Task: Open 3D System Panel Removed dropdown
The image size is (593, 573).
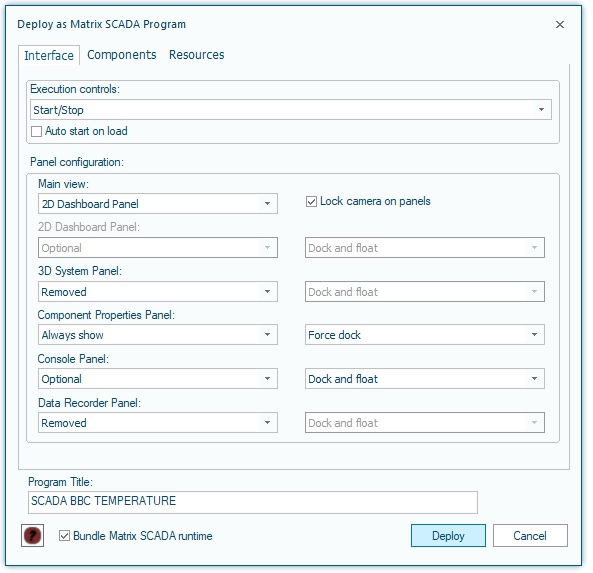Action: coord(158,292)
